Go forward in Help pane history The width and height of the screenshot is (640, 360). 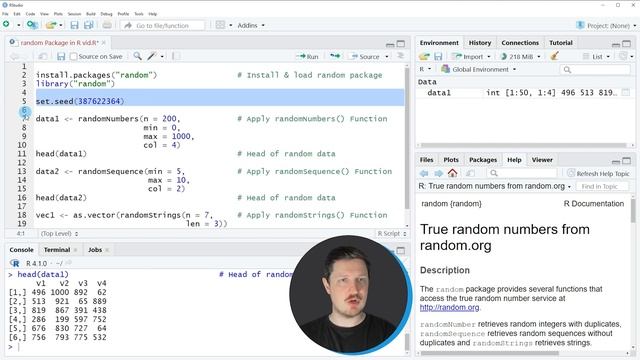click(438, 173)
